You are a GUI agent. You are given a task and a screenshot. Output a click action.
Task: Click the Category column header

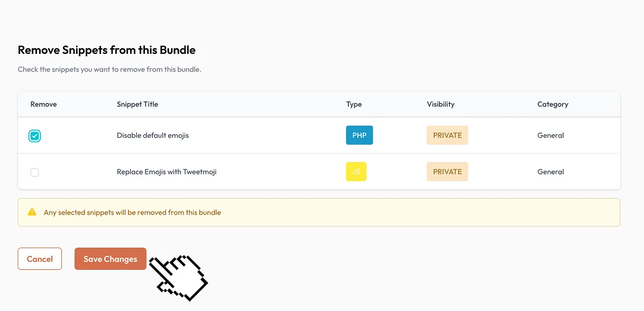click(553, 104)
